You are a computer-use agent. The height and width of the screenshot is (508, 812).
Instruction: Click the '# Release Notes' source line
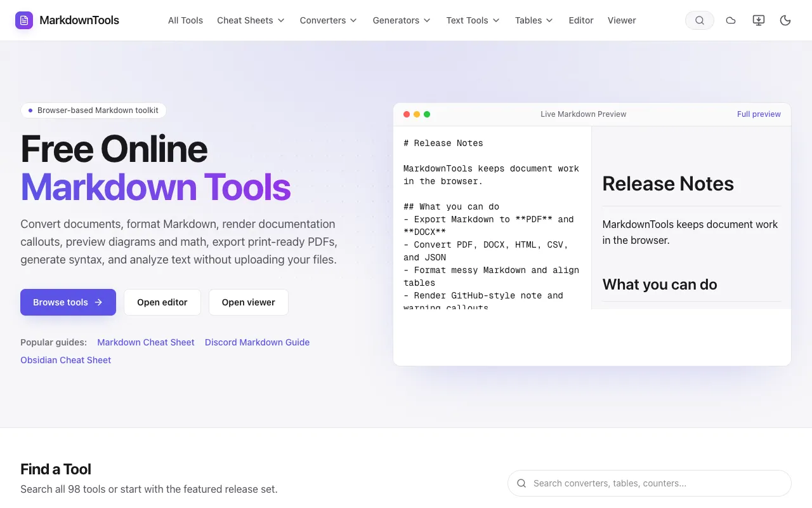tap(443, 143)
